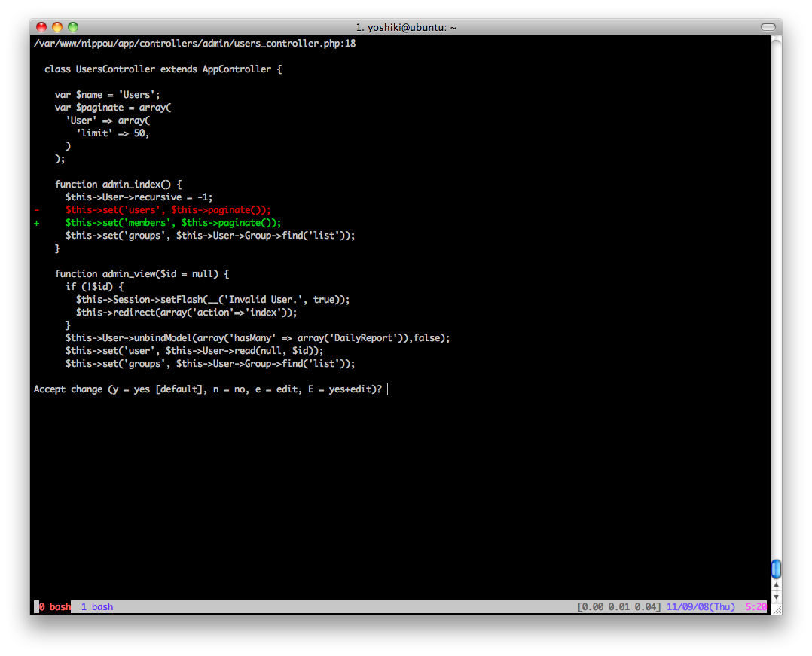Click the blue scrollbar thumb
The width and height of the screenshot is (812, 656).
(776, 569)
